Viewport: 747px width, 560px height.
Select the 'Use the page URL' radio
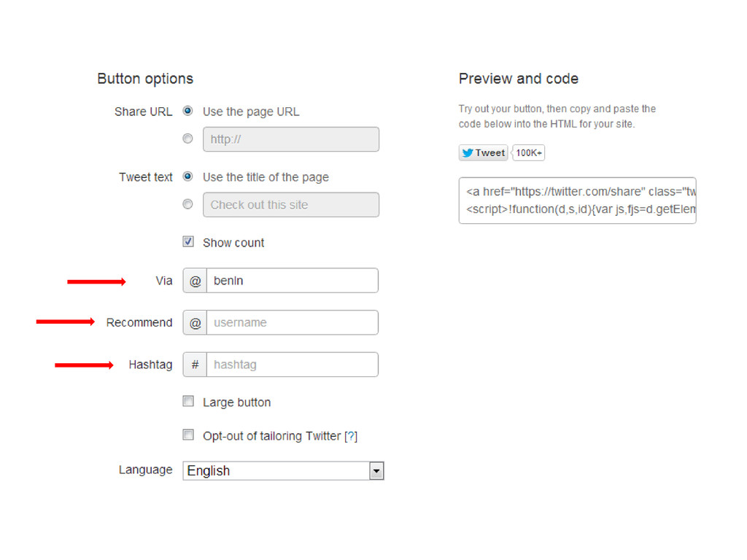[x=187, y=111]
